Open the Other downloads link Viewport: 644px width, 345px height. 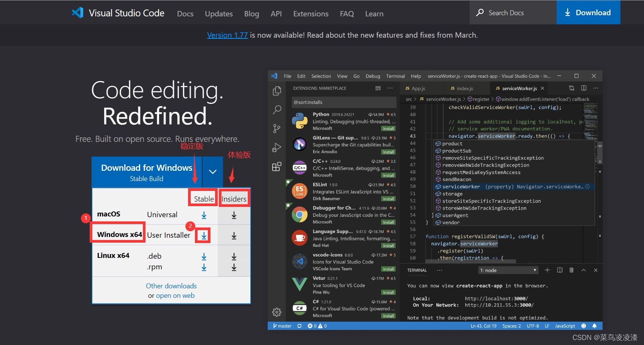[x=171, y=286]
